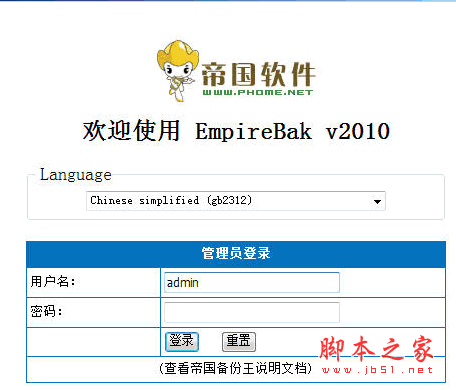Click the 帝国软件 logo image
Image resolution: width=456 pixels, height=390 pixels.
point(236,71)
